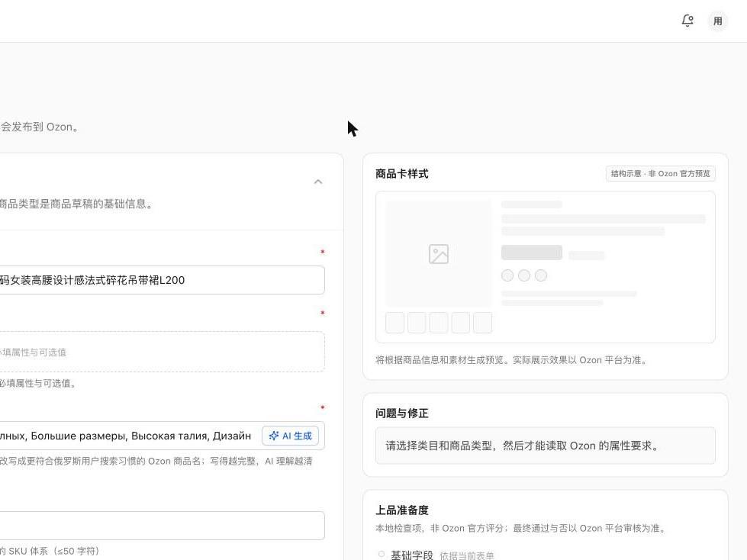This screenshot has width=747, height=560.
Task: Click the preview note 将根据商品信息和素材生成预览
Action: [x=512, y=360]
